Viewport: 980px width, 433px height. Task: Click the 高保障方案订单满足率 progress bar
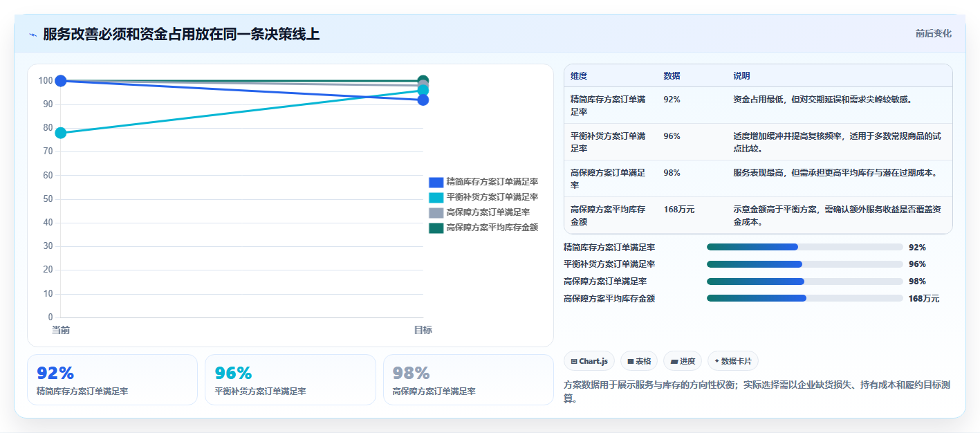[x=804, y=282]
